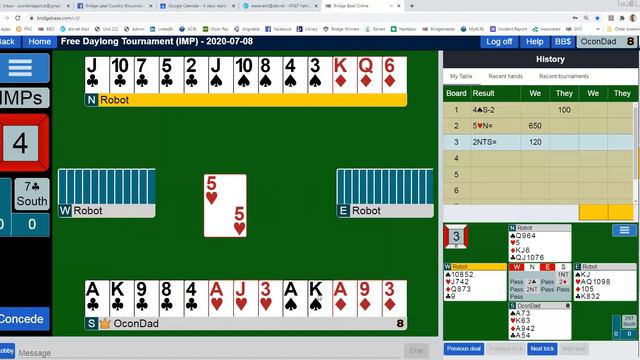Open the hamburger menu in left sidebar
This screenshot has width=640, height=360.
coord(20,68)
